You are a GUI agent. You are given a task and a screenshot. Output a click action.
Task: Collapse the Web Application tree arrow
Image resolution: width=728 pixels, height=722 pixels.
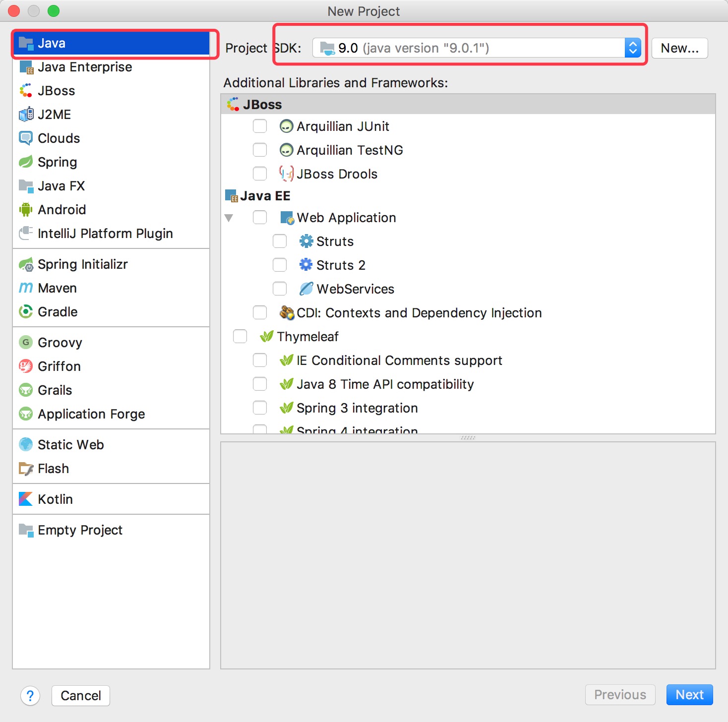229,218
